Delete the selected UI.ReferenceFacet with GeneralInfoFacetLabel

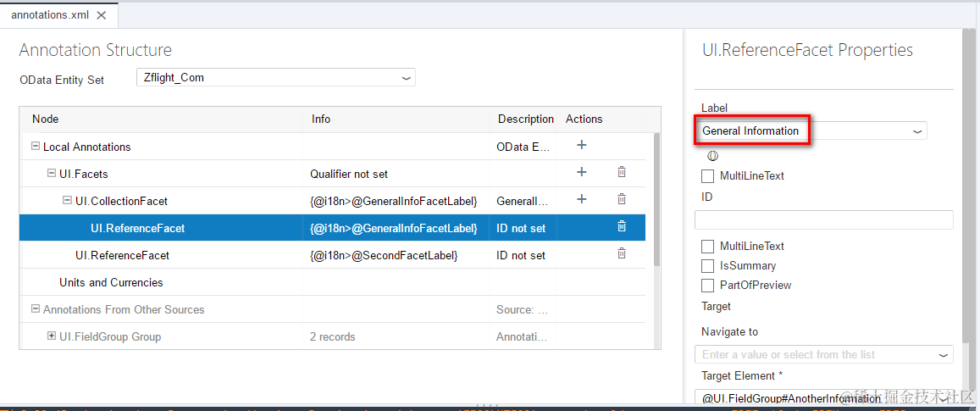622,226
